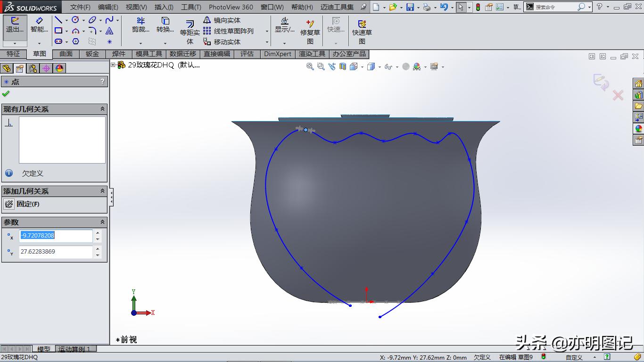Open Edit Appearance from the heads-up toolbar

coord(418,66)
